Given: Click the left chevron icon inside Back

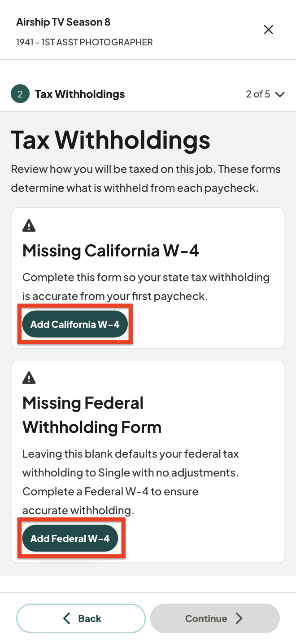Looking at the screenshot, I should click(67, 618).
